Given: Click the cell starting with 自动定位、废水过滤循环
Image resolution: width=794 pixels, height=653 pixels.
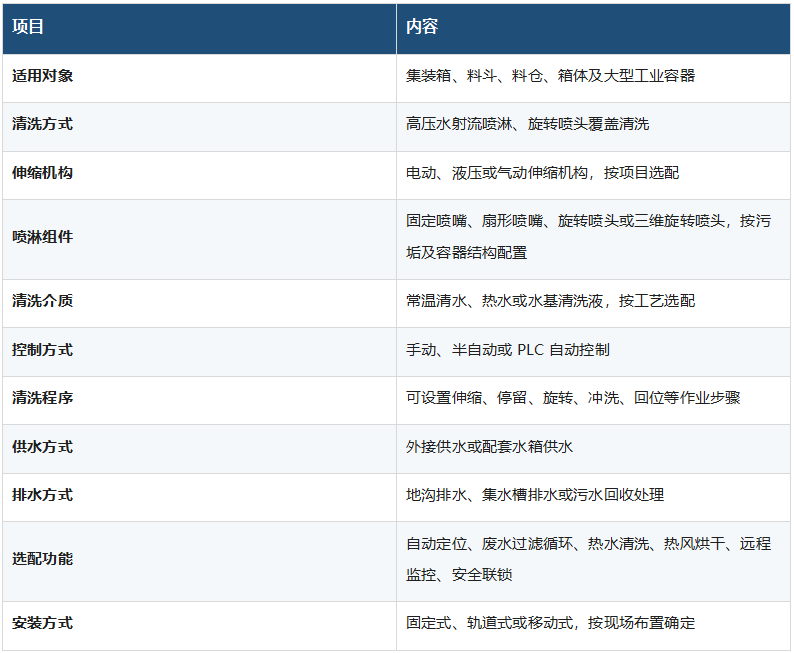Looking at the screenshot, I should (593, 561).
